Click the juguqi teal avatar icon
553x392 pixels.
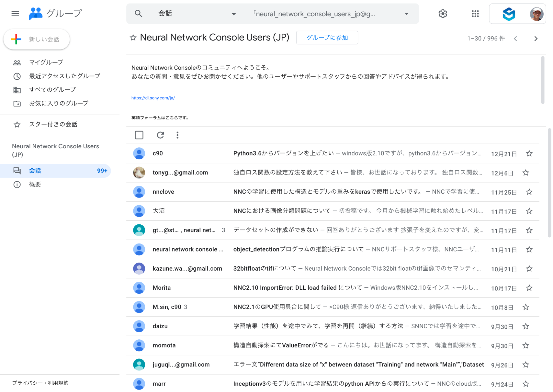click(139, 365)
